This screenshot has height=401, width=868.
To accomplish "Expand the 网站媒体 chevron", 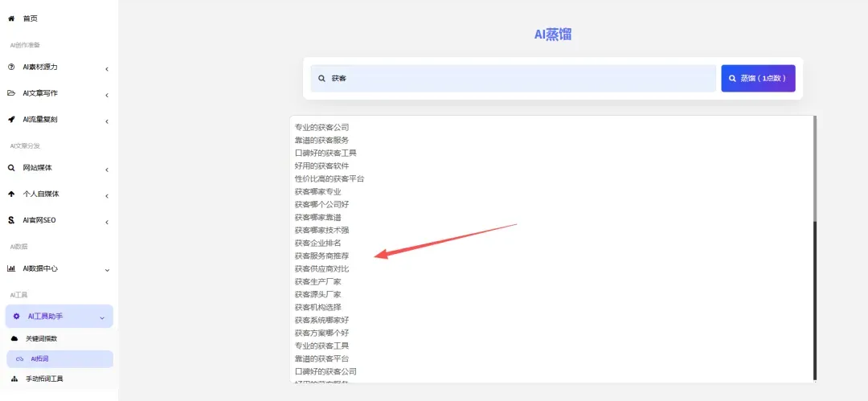I will (107, 170).
